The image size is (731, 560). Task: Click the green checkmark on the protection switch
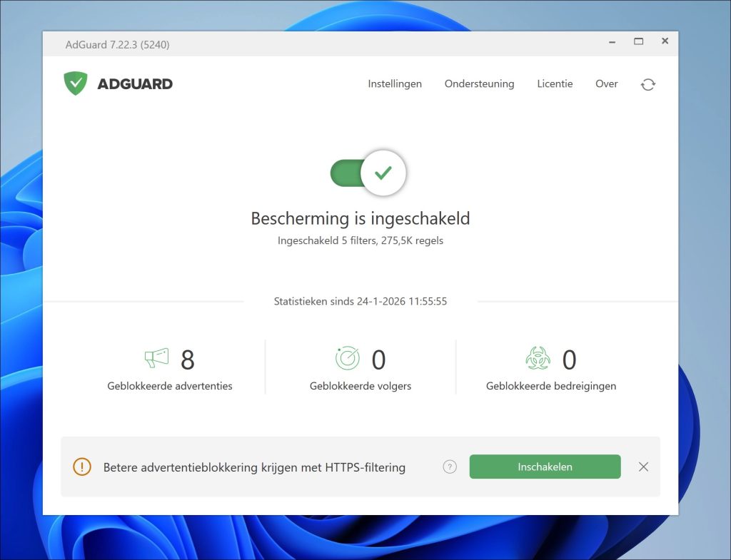384,173
